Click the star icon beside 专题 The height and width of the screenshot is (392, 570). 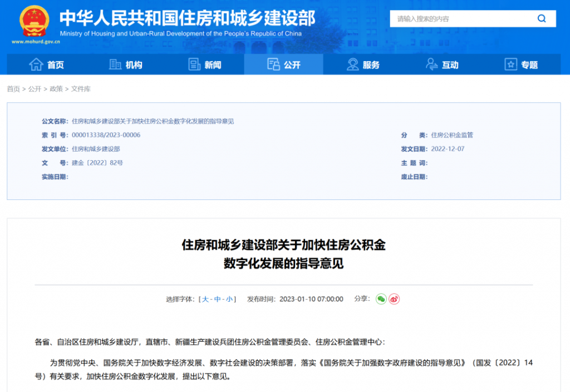coord(511,65)
